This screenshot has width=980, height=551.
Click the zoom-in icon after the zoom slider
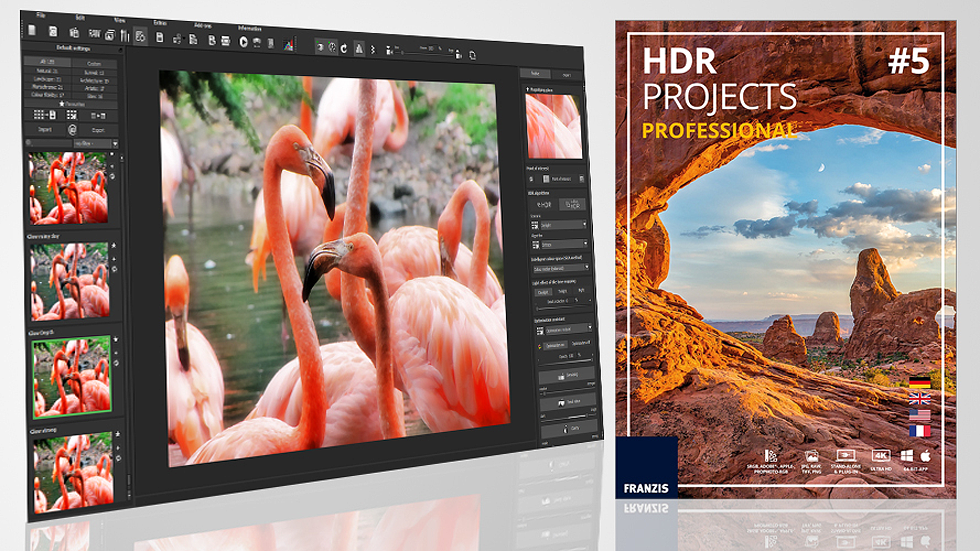[458, 54]
